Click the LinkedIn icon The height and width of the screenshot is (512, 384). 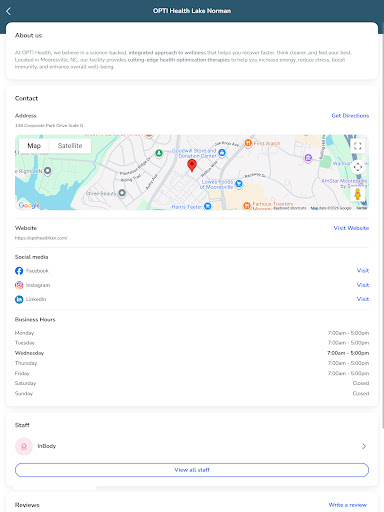(x=19, y=299)
